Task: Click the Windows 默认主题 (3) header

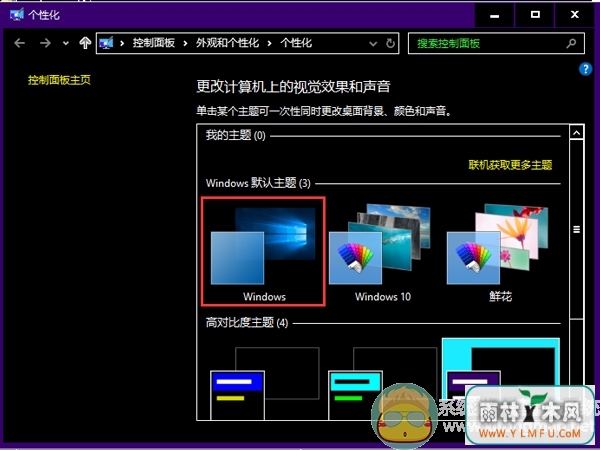Action: [x=258, y=183]
